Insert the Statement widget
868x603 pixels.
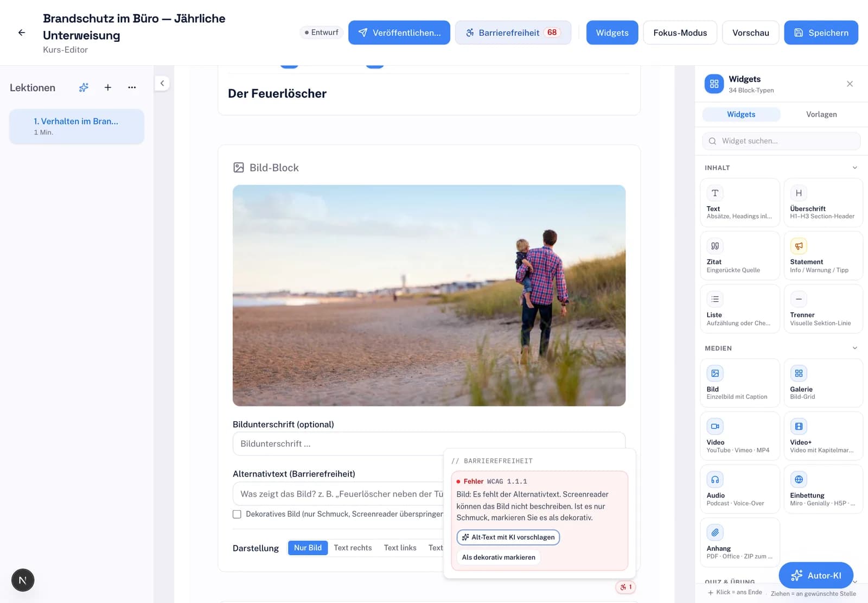click(x=823, y=256)
